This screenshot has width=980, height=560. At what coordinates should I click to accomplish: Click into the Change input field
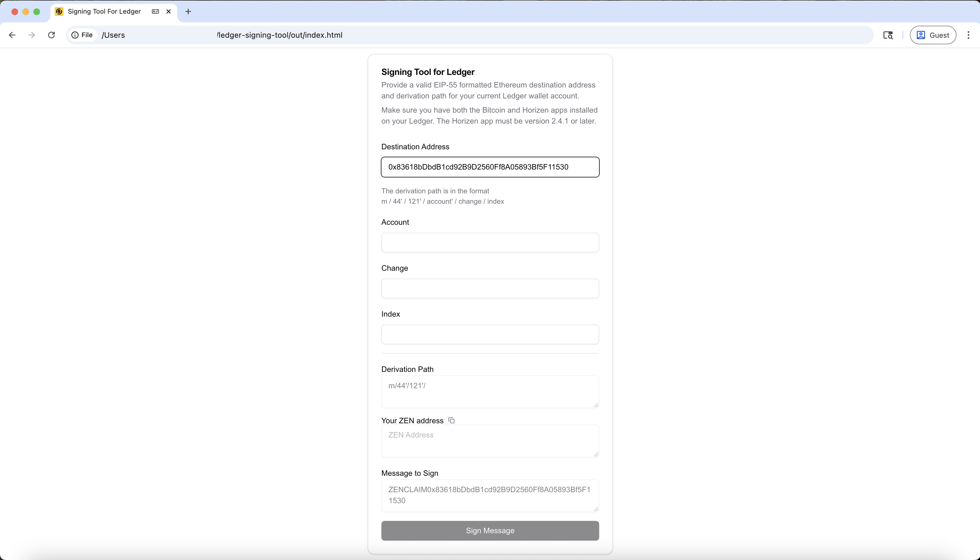tap(490, 288)
